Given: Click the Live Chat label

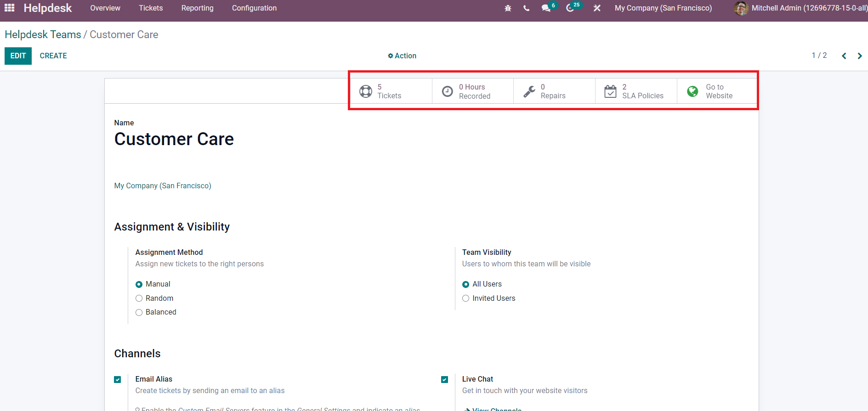Looking at the screenshot, I should 477,379.
